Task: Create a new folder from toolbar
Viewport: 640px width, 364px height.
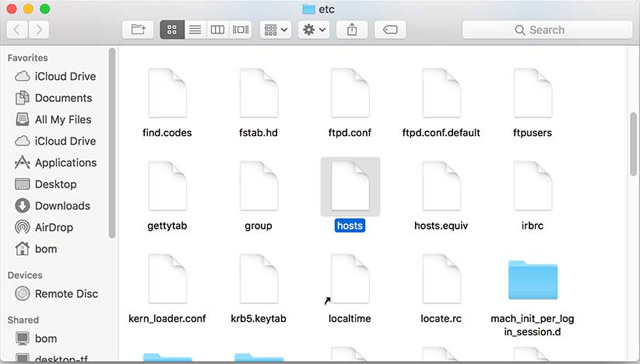Action: [138, 30]
